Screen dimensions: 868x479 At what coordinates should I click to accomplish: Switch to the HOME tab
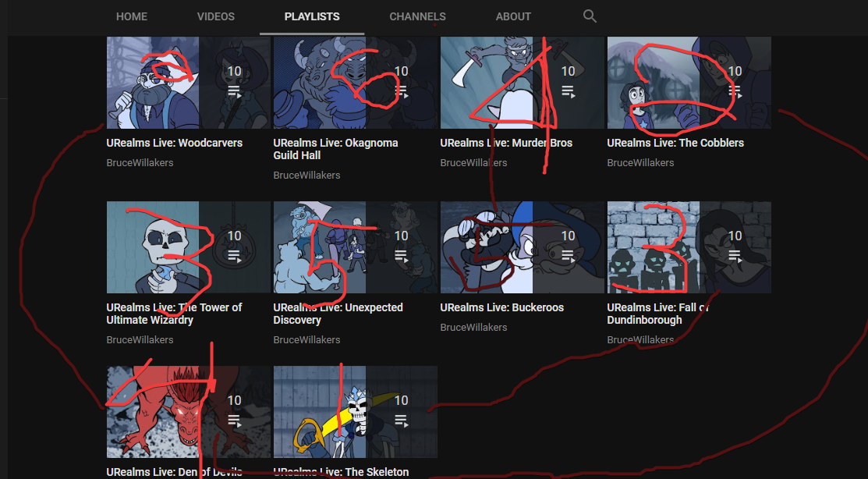132,16
